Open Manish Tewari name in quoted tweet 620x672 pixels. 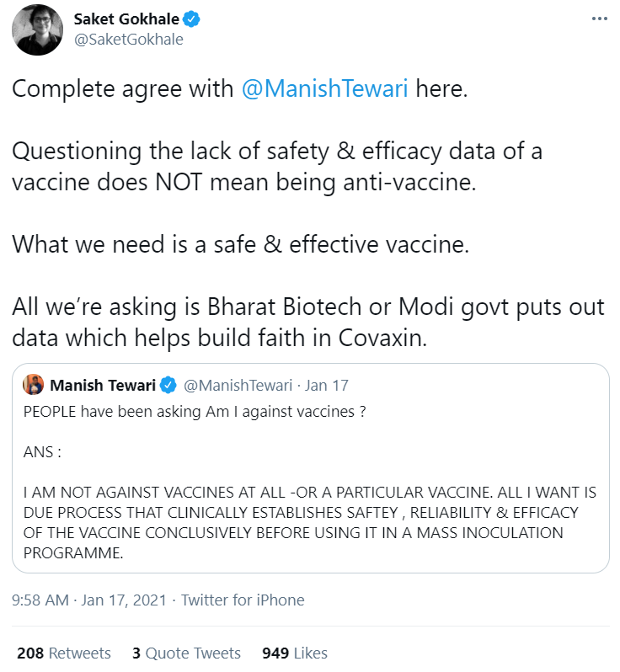pos(104,386)
